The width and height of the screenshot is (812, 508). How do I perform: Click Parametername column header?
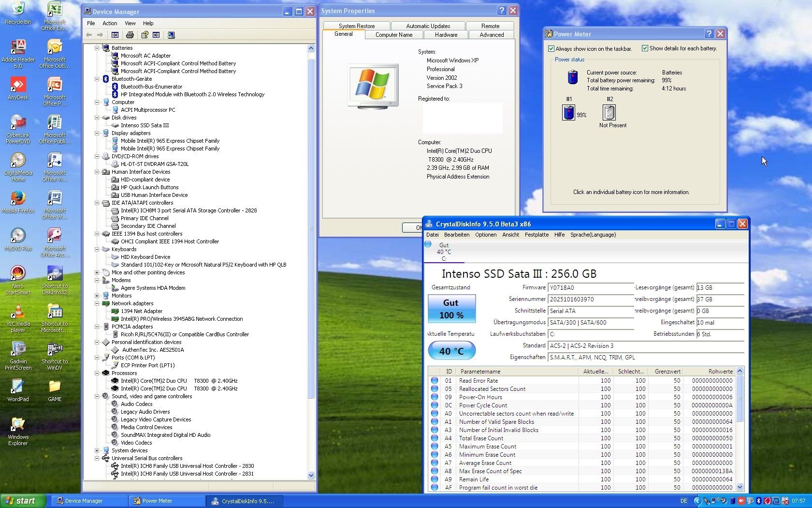[517, 371]
